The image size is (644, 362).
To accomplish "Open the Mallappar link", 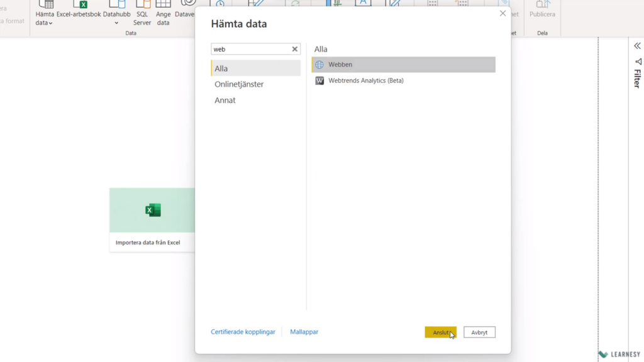I will point(304,332).
